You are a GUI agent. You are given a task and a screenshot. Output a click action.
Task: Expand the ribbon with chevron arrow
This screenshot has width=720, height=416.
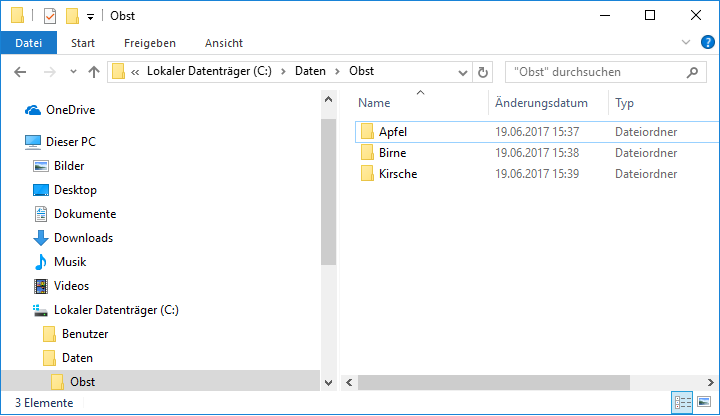pos(686,42)
